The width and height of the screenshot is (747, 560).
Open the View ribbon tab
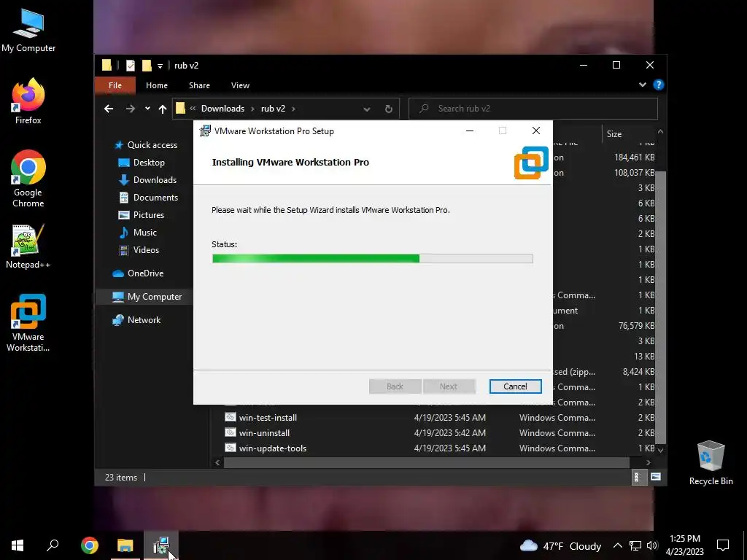click(240, 85)
